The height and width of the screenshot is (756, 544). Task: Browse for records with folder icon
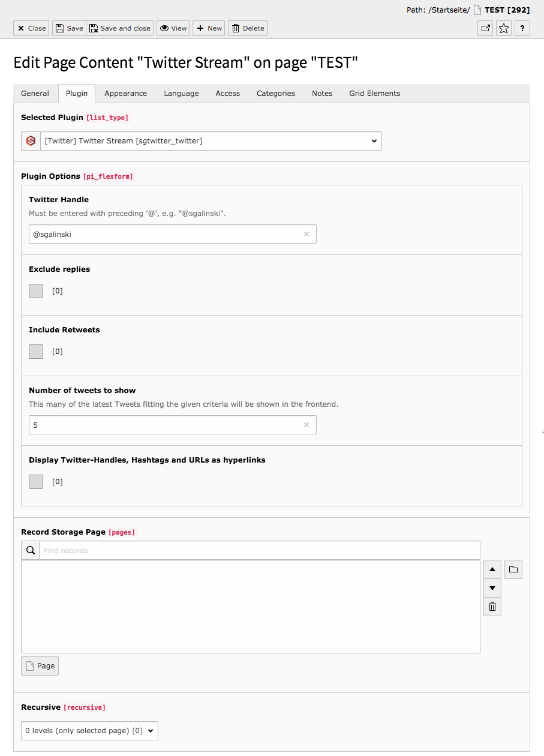[x=513, y=569]
